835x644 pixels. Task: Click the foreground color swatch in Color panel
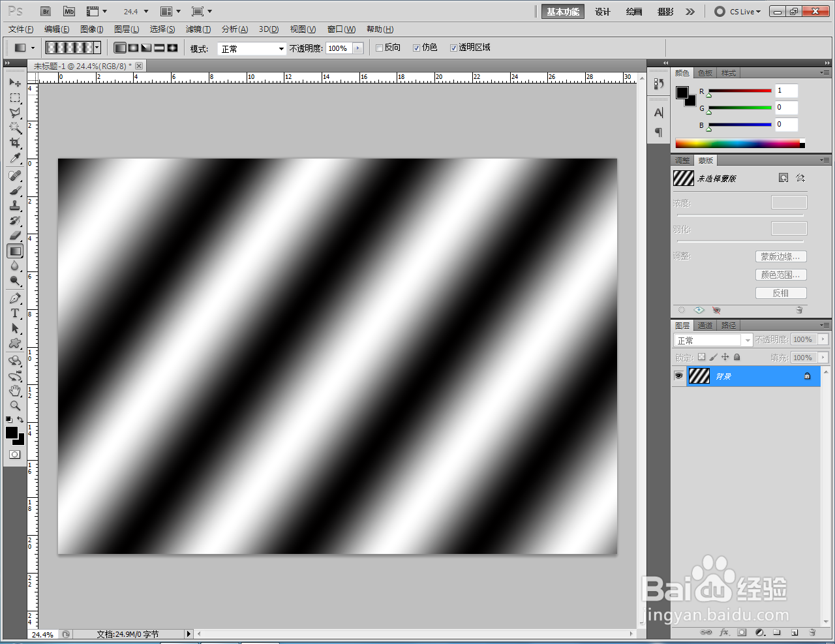pos(682,93)
